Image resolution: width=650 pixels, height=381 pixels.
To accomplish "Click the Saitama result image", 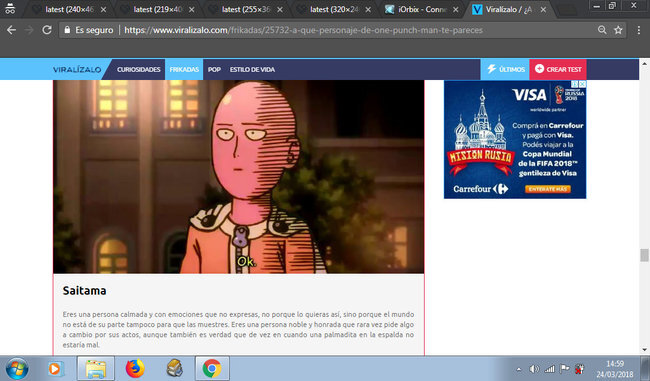I will click(x=238, y=177).
